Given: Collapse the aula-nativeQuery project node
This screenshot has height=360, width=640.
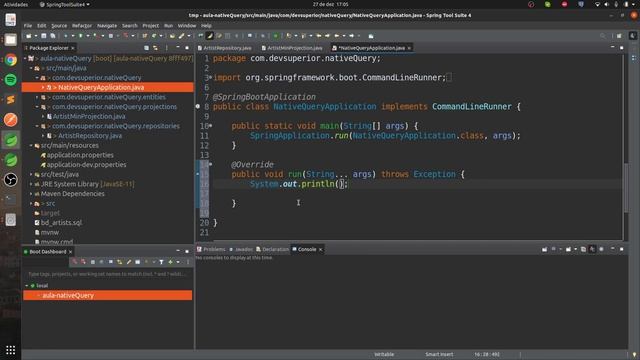Looking at the screenshot, I should (25, 58).
